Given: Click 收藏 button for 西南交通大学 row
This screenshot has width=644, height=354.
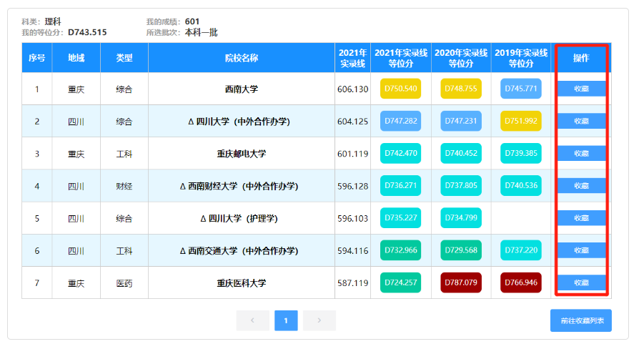Looking at the screenshot, I should pyautogui.click(x=581, y=250).
